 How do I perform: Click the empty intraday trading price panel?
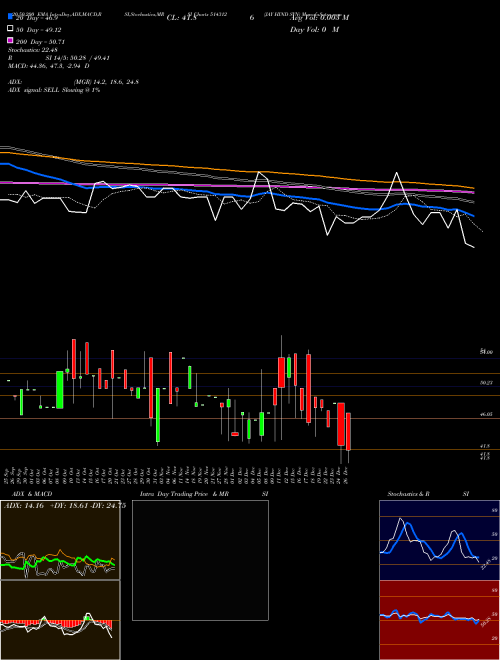pyautogui.click(x=200, y=560)
